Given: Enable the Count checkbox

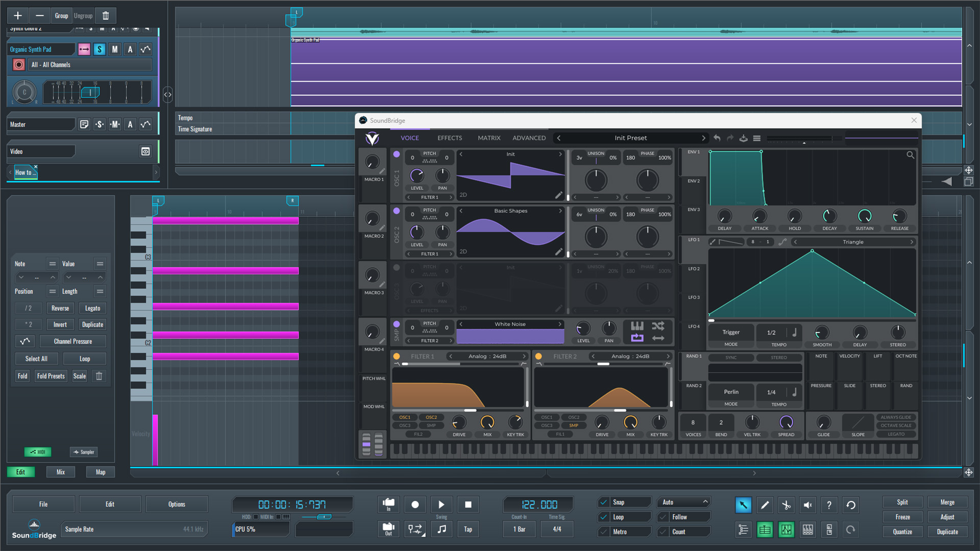Looking at the screenshot, I should click(x=664, y=532).
